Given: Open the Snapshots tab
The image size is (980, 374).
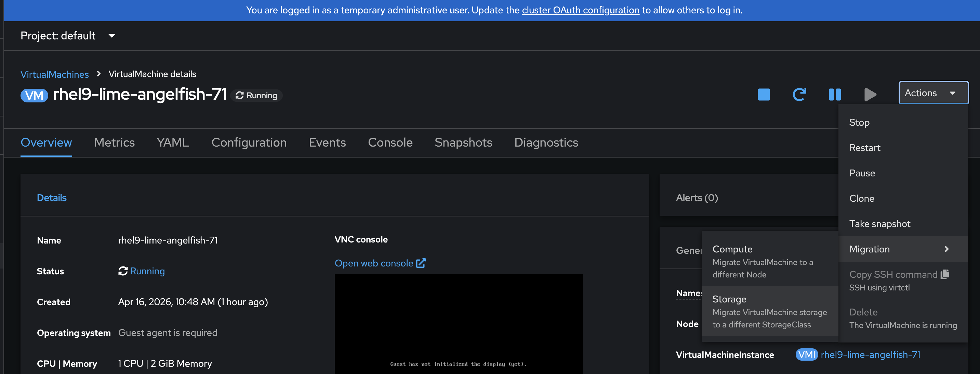Looking at the screenshot, I should click(x=463, y=142).
